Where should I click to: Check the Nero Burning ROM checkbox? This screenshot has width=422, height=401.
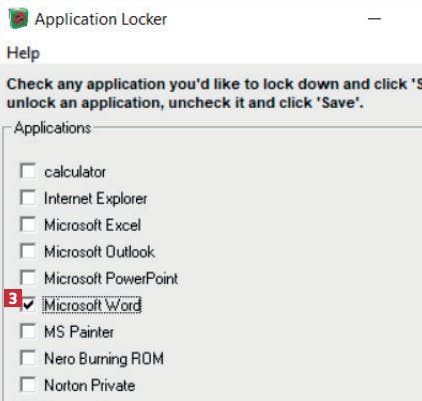click(x=28, y=358)
